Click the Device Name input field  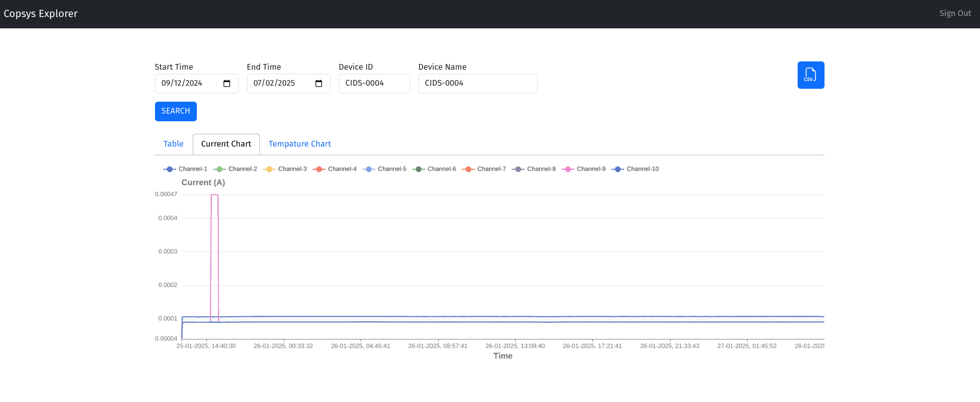478,84
